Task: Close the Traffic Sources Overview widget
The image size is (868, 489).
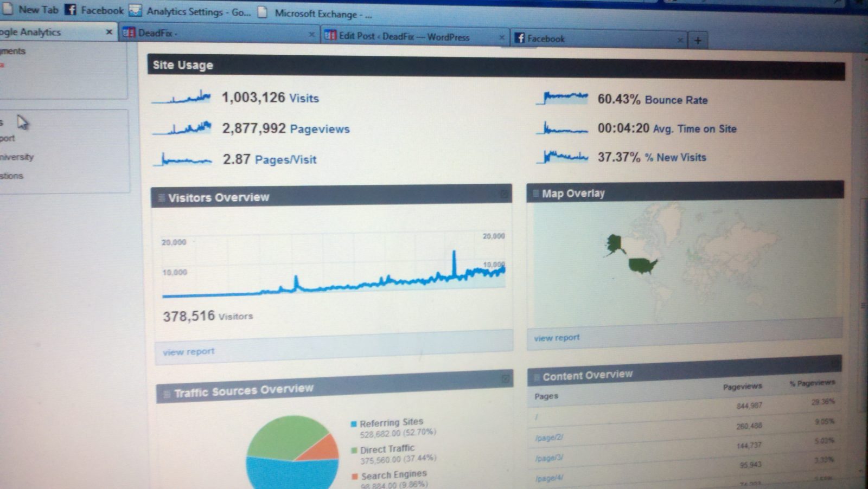Action: (x=506, y=378)
